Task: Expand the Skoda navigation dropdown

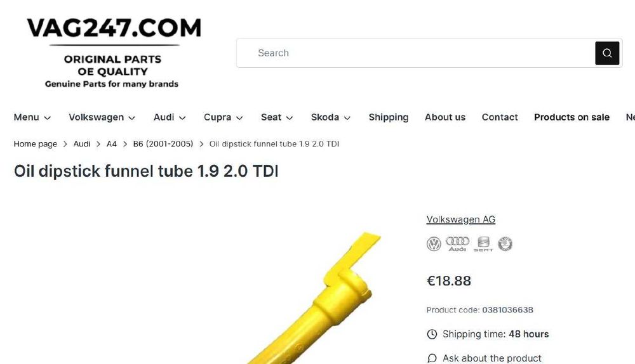Action: point(330,117)
